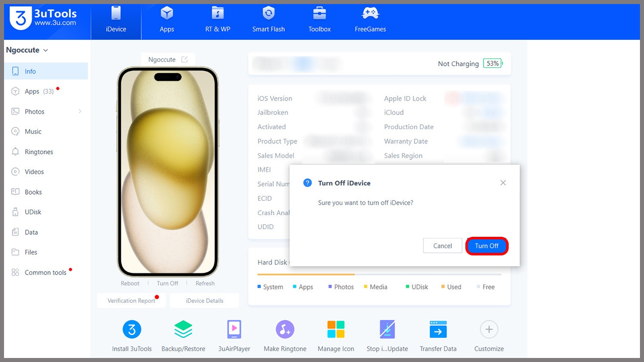The width and height of the screenshot is (644, 362).
Task: Expand the Photos submenu chevron
Action: [x=79, y=112]
